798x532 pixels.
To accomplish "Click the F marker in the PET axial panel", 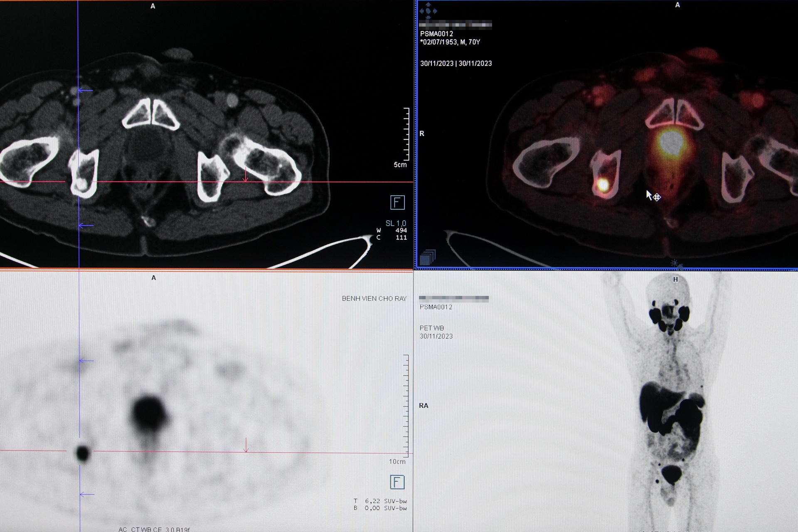I will (x=397, y=482).
